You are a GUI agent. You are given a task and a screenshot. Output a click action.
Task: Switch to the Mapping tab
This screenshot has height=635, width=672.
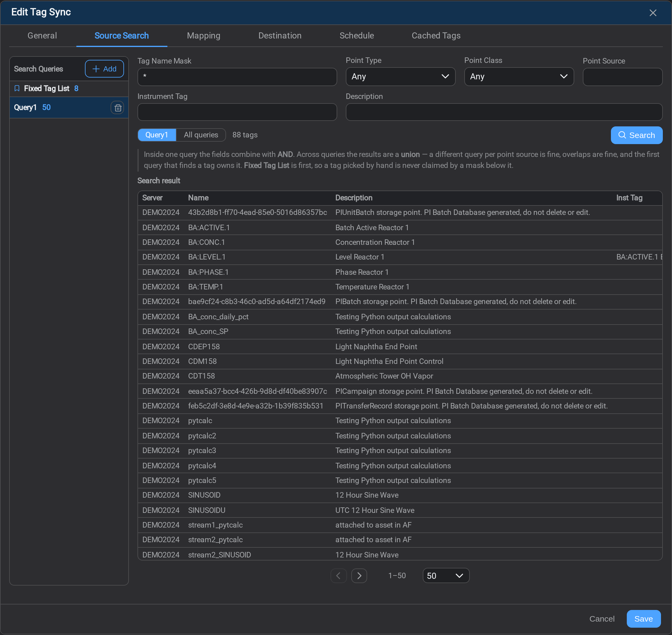[203, 35]
